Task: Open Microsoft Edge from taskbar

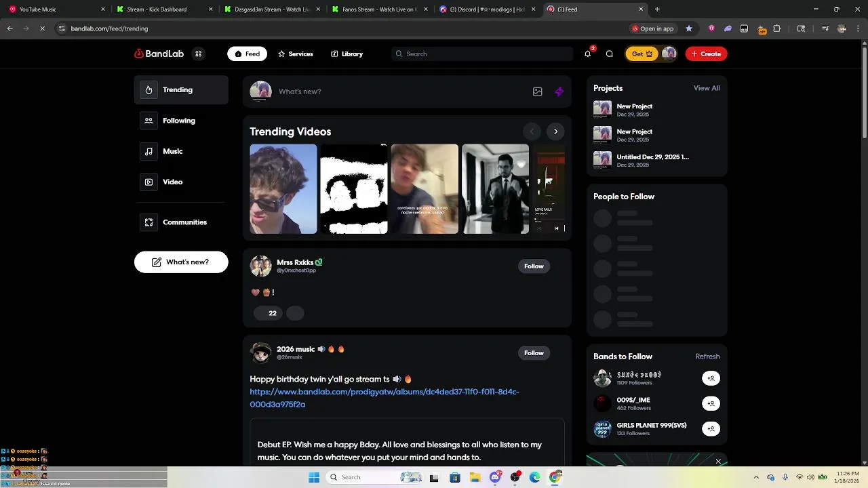Action: coord(535,477)
